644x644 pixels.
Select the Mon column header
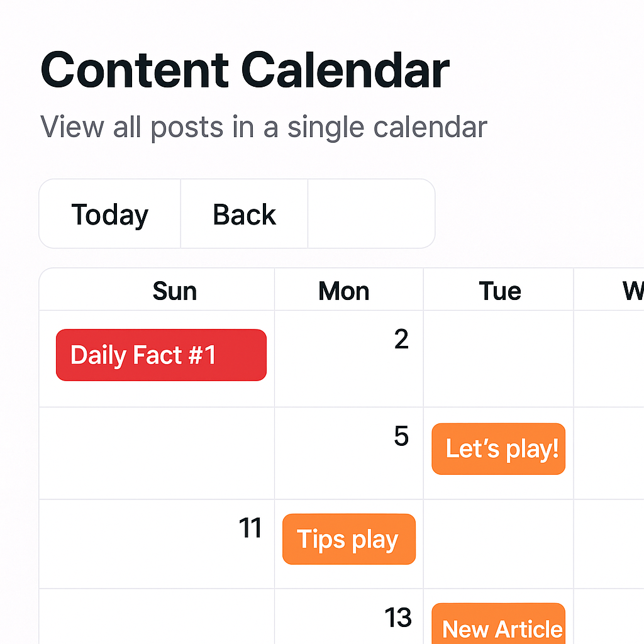click(x=344, y=291)
